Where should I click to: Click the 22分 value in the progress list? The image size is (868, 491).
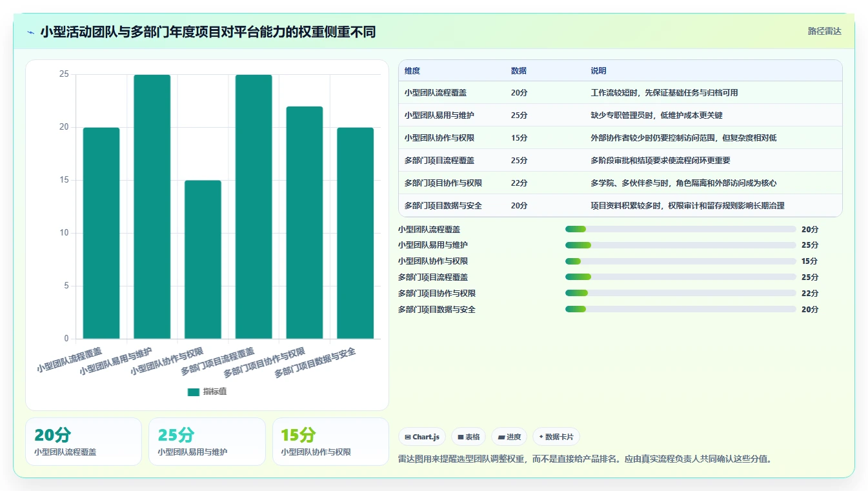click(810, 294)
